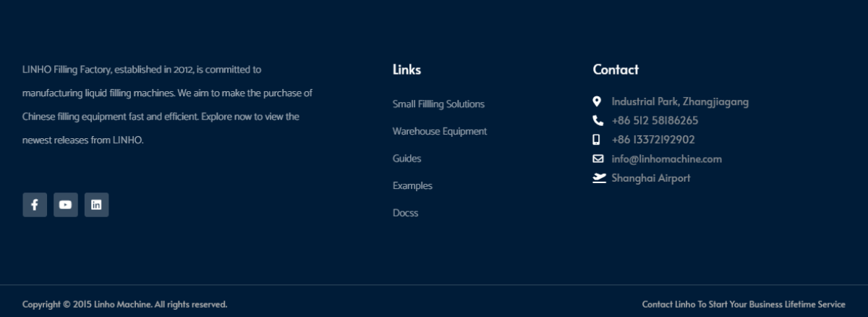Click the Contact section heading
This screenshot has width=868, height=317.
point(616,69)
